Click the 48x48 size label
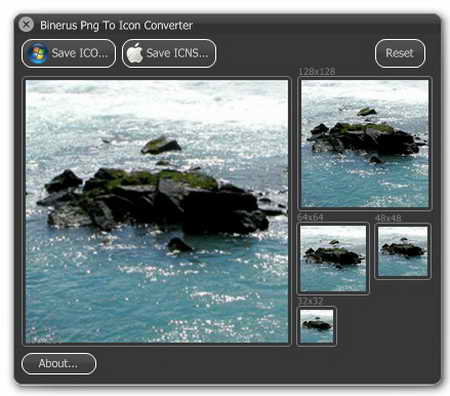This screenshot has height=396, width=450. (388, 219)
